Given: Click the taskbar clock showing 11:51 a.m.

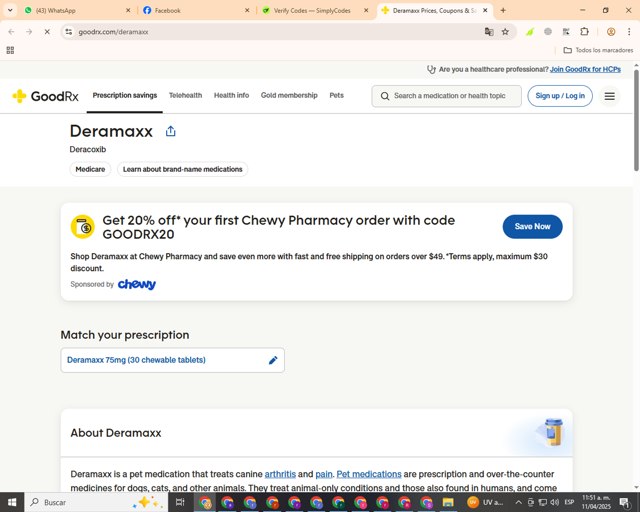Looking at the screenshot, I should 596,502.
